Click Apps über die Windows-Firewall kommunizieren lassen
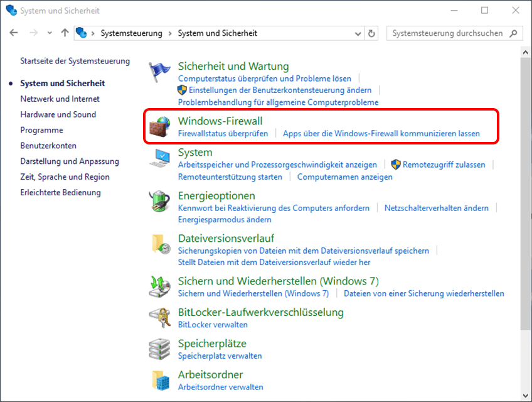 (381, 134)
